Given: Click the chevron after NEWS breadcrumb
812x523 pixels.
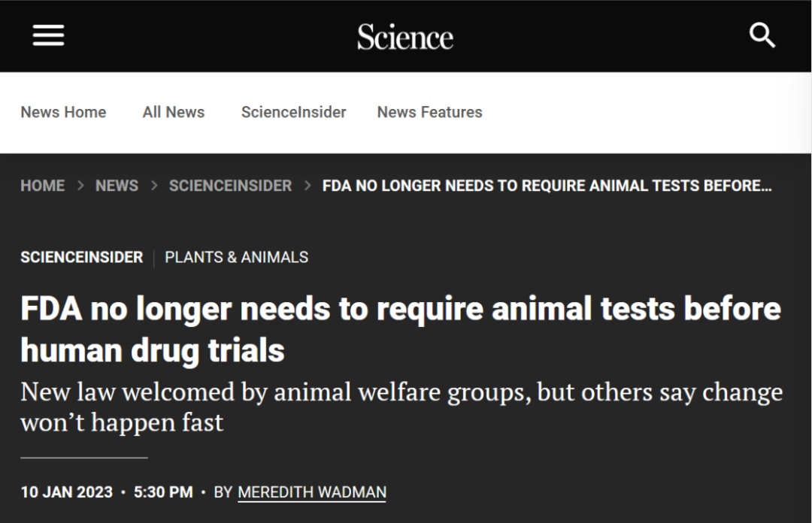Looking at the screenshot, I should click(154, 186).
